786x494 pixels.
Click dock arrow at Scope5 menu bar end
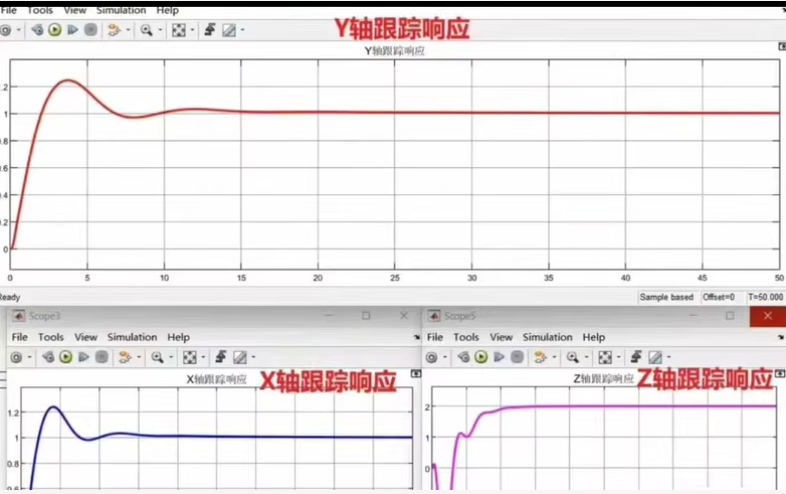pyautogui.click(x=781, y=338)
